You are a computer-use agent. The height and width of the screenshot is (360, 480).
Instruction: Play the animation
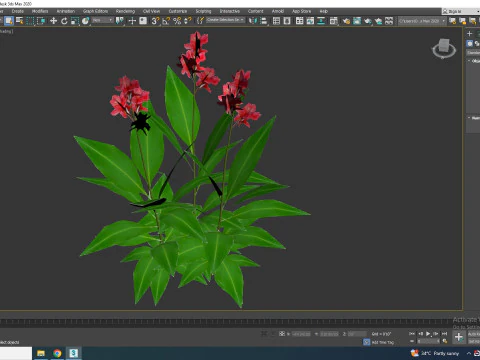point(428,333)
